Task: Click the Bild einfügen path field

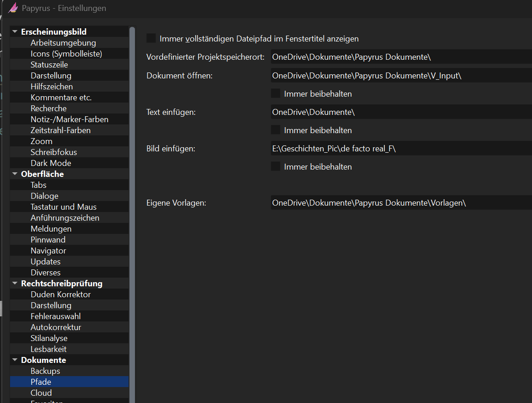Action: pos(401,148)
